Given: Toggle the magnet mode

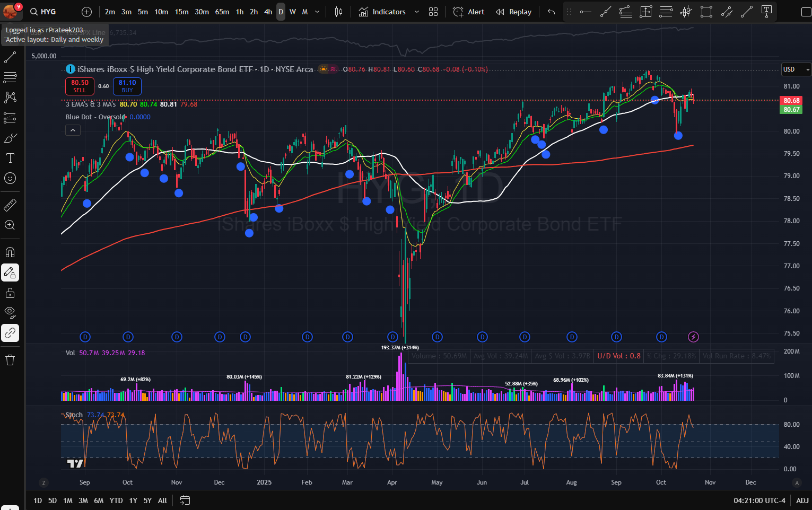Looking at the screenshot, I should click(x=10, y=252).
